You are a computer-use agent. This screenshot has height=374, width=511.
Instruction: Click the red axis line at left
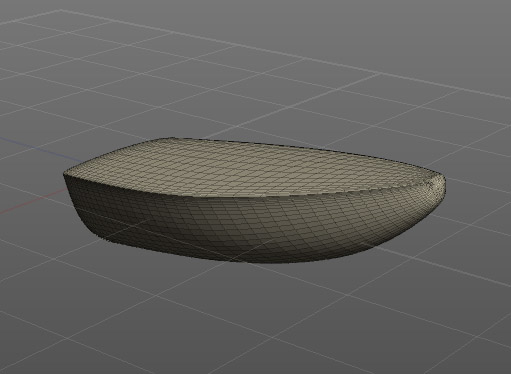pos(33,201)
